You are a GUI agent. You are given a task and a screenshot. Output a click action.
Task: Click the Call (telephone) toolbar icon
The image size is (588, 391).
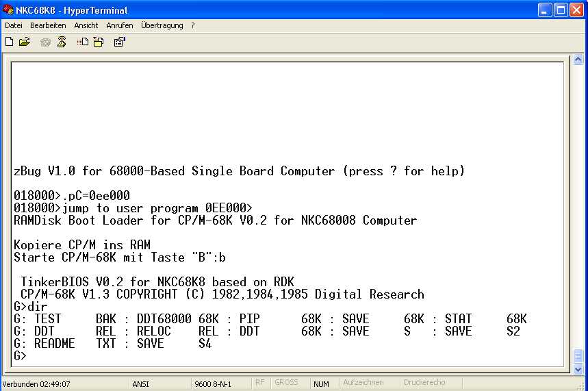tap(46, 42)
